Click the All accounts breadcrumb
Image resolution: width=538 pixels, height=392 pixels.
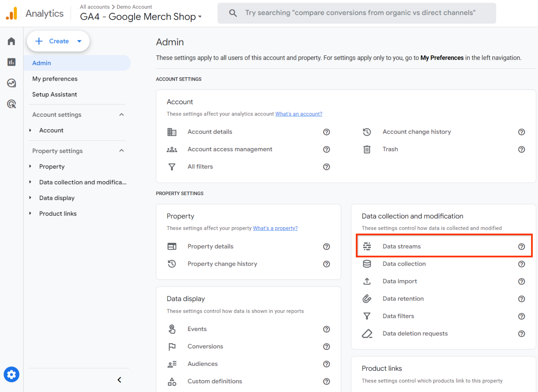coord(95,7)
